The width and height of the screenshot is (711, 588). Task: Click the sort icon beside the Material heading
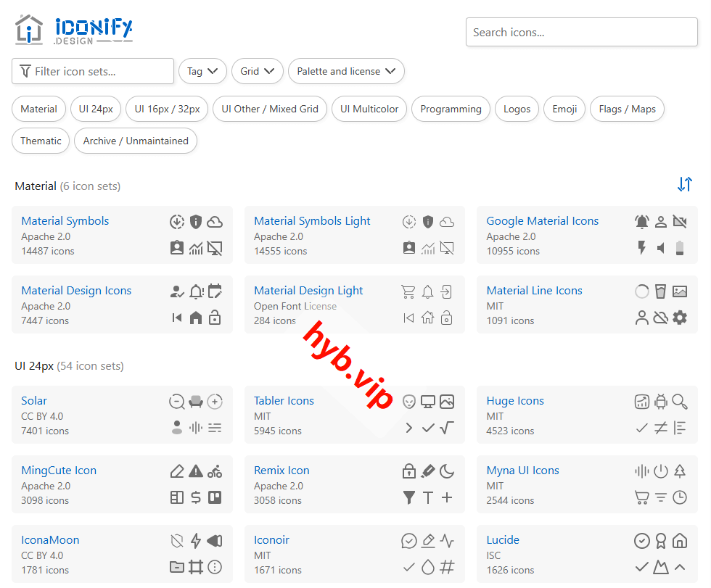point(685,185)
